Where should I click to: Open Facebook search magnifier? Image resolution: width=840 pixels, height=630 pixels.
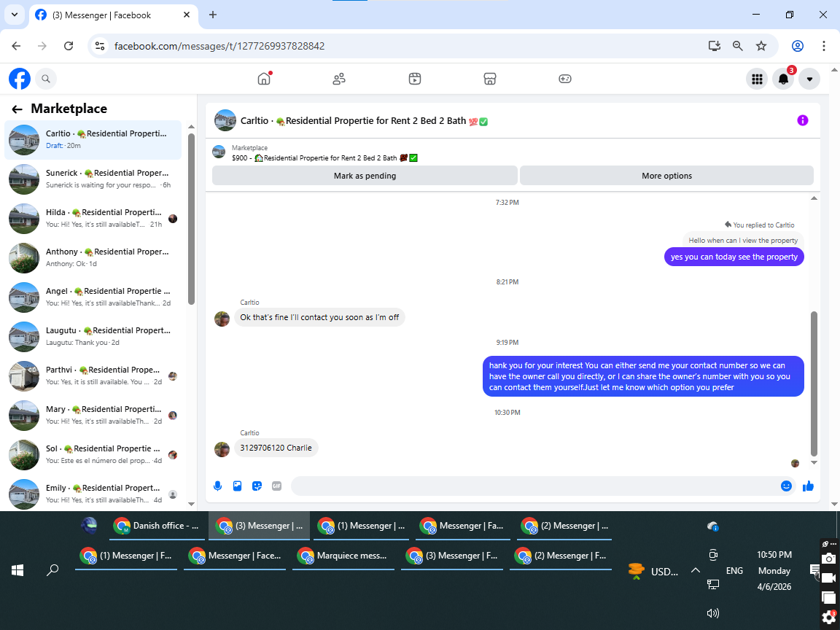46,79
